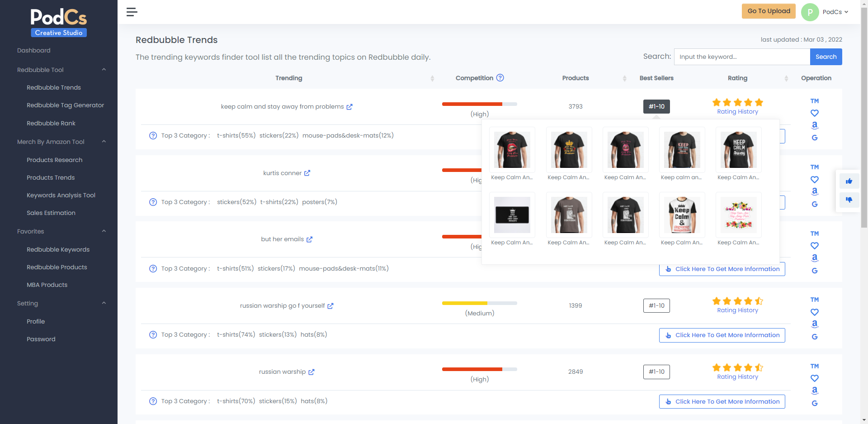Open Rating History for 'keep calm' row
Screen dimensions: 868x424
click(x=737, y=112)
